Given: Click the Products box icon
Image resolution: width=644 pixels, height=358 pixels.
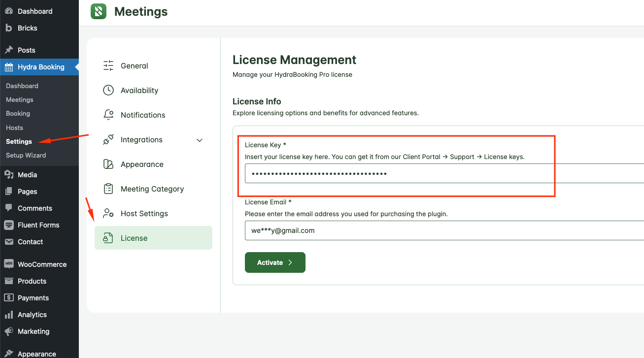Looking at the screenshot, I should coord(9,281).
